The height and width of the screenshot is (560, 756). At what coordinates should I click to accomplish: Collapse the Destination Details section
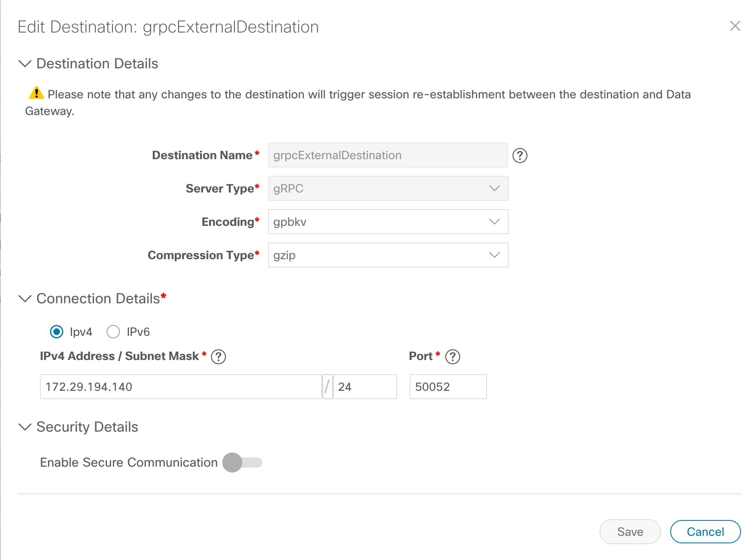click(x=25, y=64)
